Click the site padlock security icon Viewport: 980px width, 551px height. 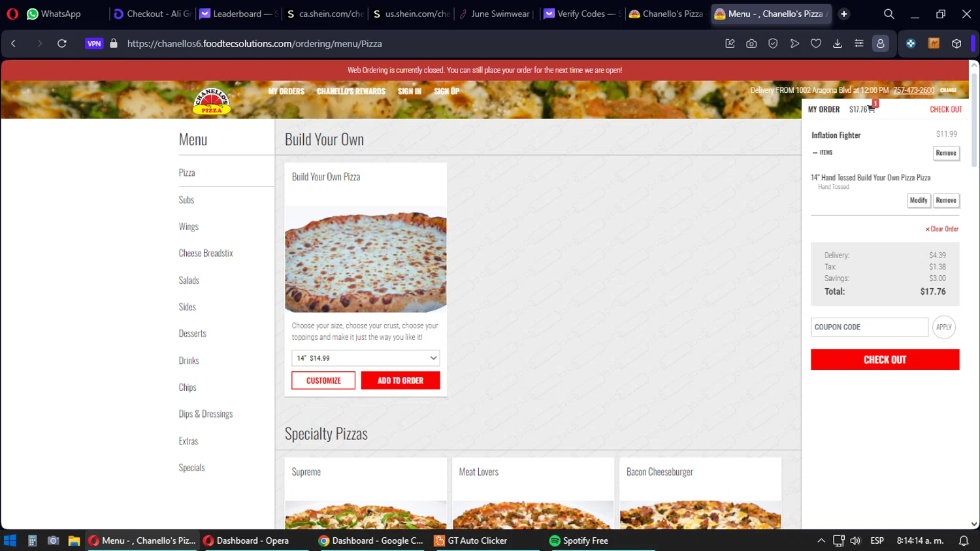(x=114, y=43)
